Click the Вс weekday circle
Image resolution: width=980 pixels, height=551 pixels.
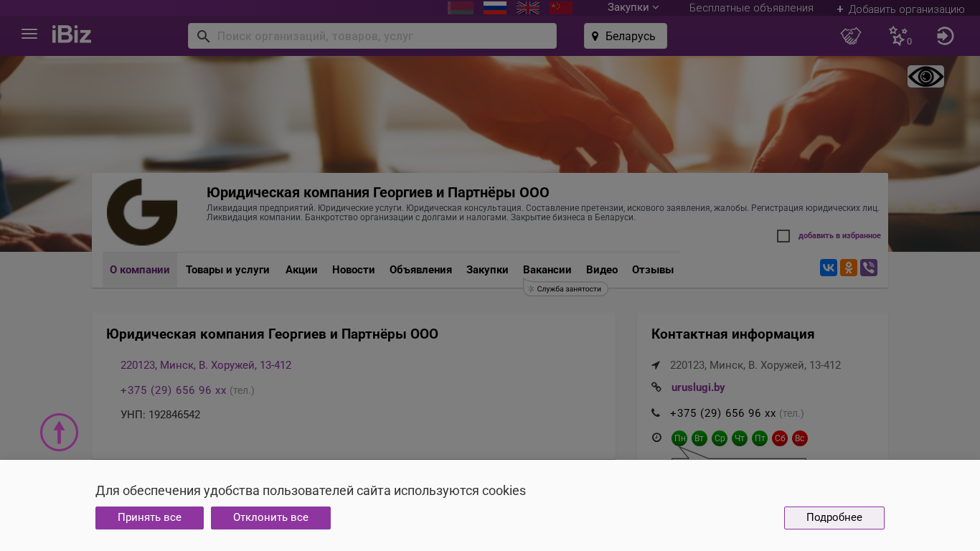click(x=800, y=438)
